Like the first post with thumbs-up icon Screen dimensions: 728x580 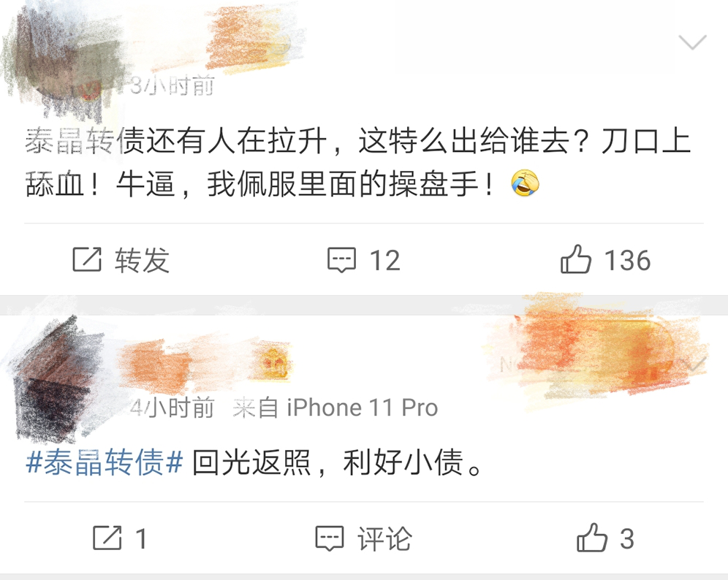[576, 259]
